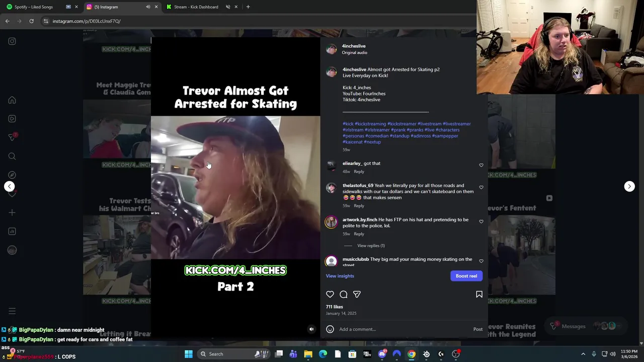
Task: Open Microsoft Edge from taskbar
Action: pyautogui.click(x=323, y=354)
